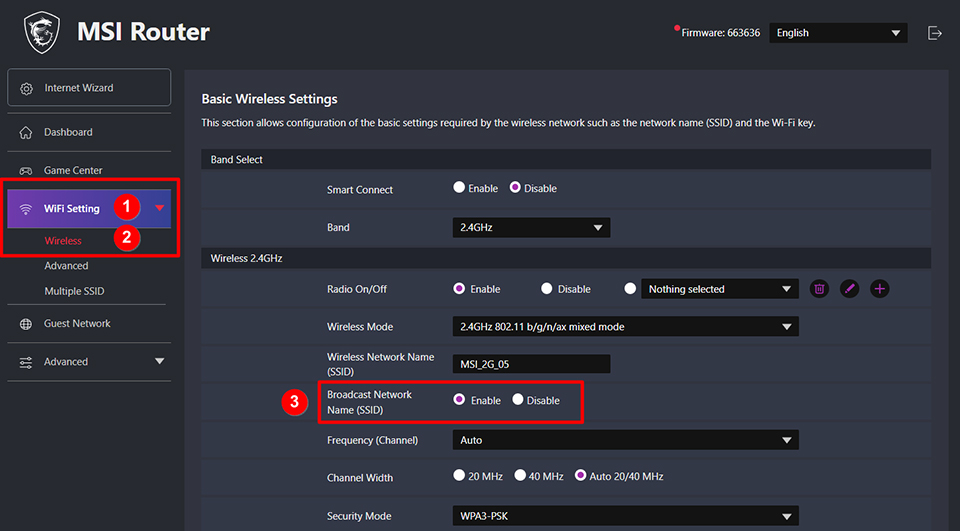The width and height of the screenshot is (960, 531).
Task: Click the WiFi Setting signal icon
Action: click(26, 209)
